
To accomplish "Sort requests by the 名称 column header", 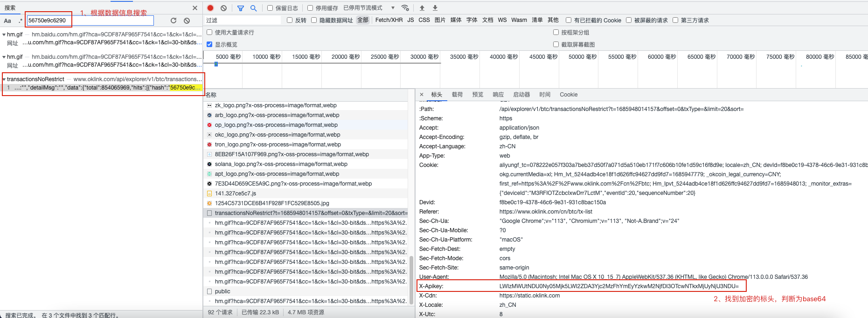I will point(306,95).
